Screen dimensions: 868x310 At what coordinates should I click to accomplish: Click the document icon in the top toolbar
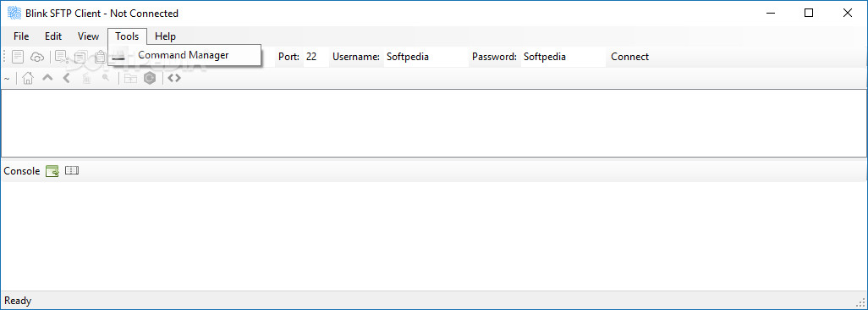tap(19, 57)
